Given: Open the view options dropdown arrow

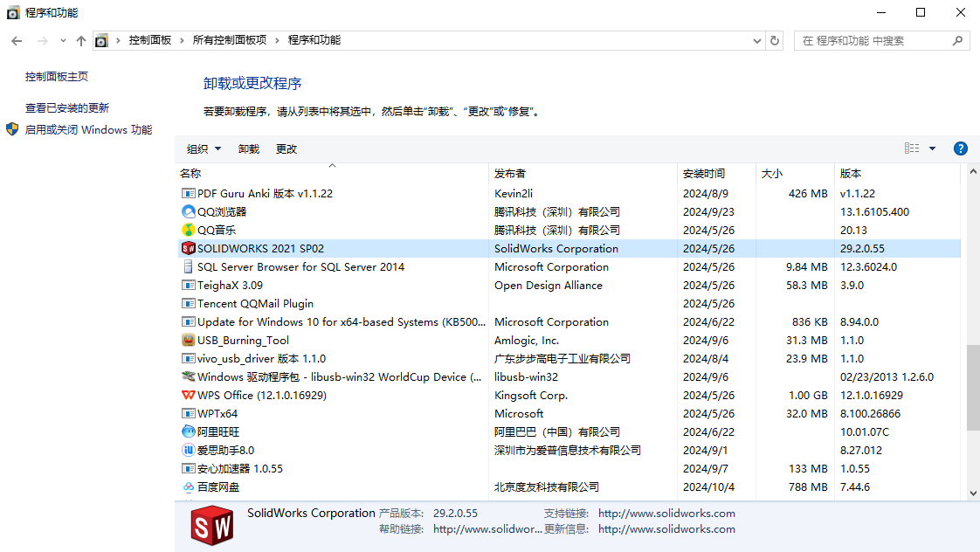Looking at the screenshot, I should (x=933, y=148).
